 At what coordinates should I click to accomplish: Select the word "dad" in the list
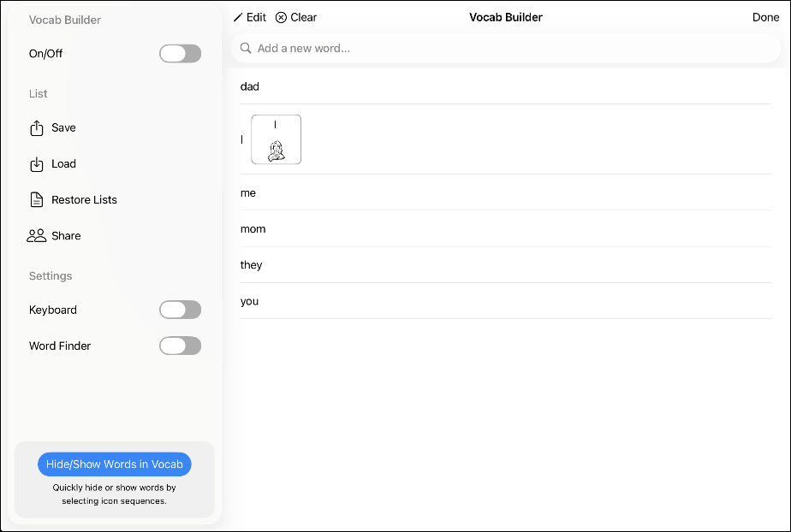tap(250, 86)
